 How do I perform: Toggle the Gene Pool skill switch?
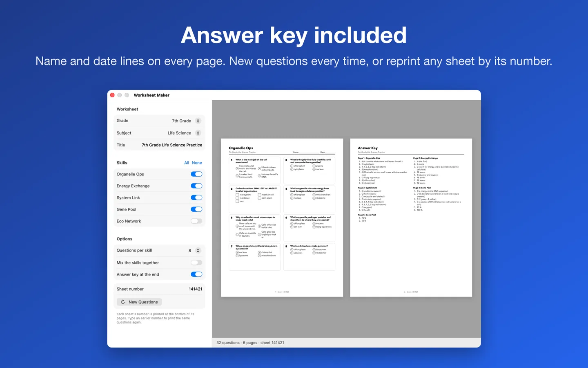196,209
